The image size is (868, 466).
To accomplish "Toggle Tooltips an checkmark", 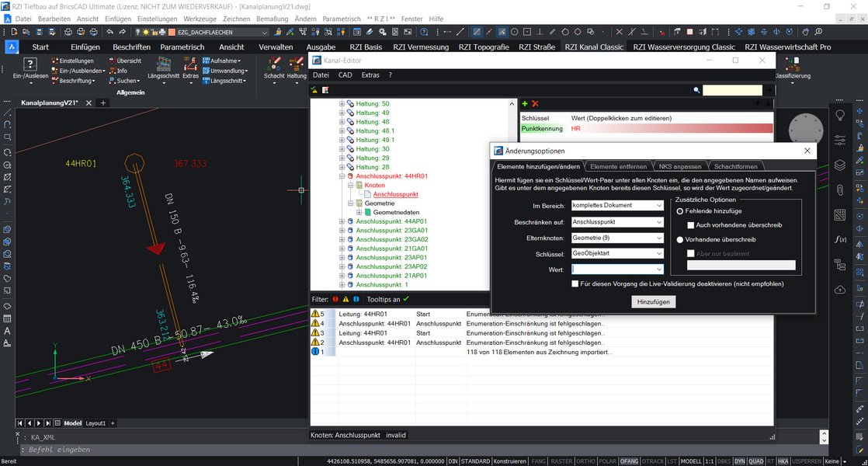I will [406, 299].
